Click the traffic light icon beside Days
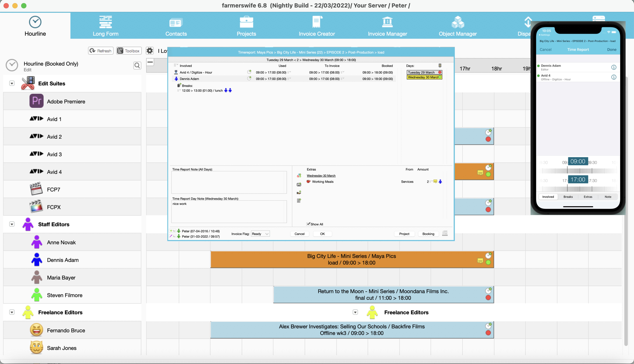This screenshot has width=634, height=364. click(x=440, y=65)
